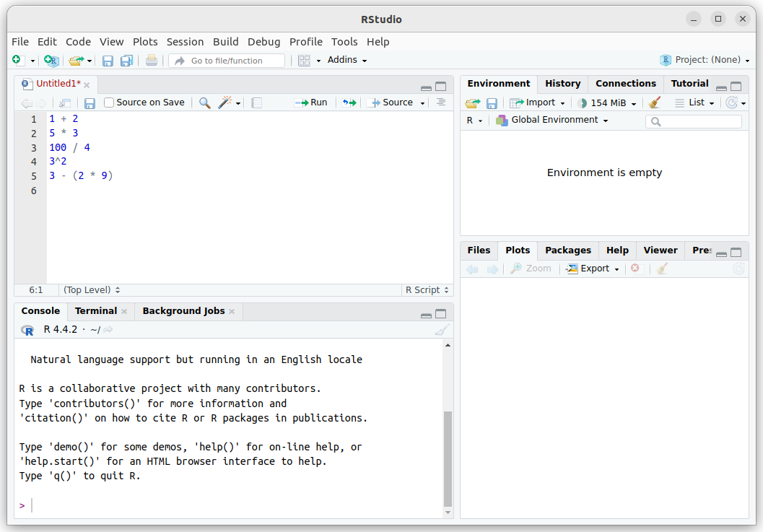
Task: Save the current document from main toolbar
Action: click(x=108, y=61)
